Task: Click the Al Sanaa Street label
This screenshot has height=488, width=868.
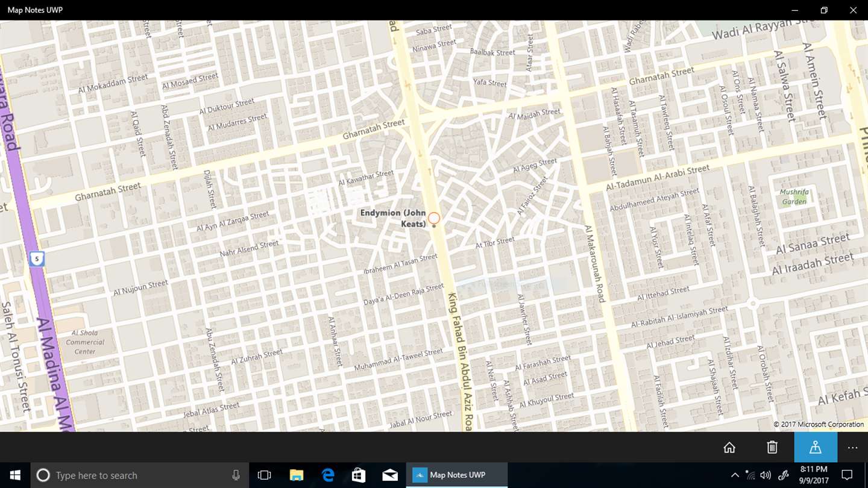Action: pyautogui.click(x=813, y=244)
